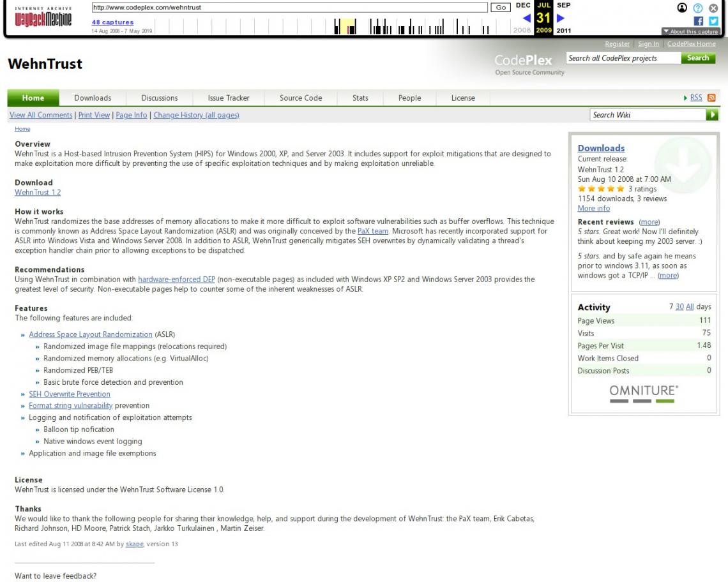Open View All Comments
The height and width of the screenshot is (582, 728).
coord(41,115)
